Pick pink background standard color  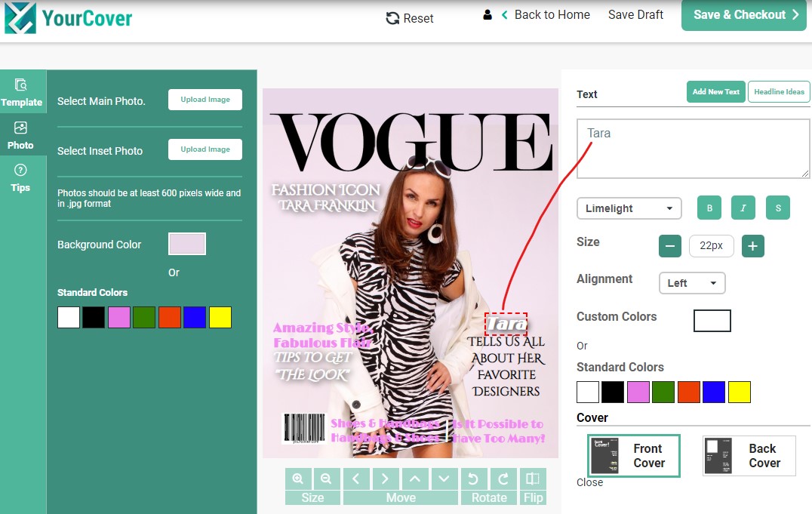tap(119, 317)
